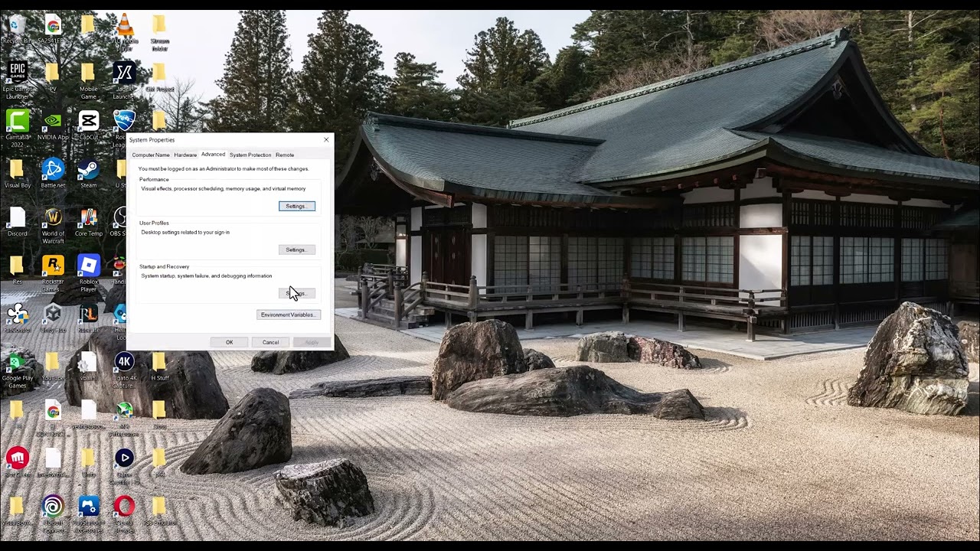Select the Core Temp desktop icon
This screenshot has height=551, width=980.
click(89, 222)
